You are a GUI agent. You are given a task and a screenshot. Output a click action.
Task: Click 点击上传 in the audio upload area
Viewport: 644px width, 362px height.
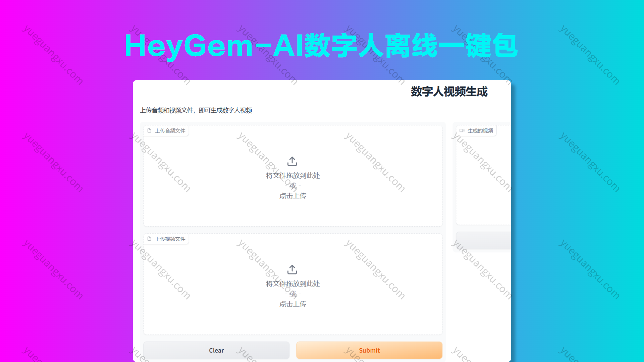[292, 196]
